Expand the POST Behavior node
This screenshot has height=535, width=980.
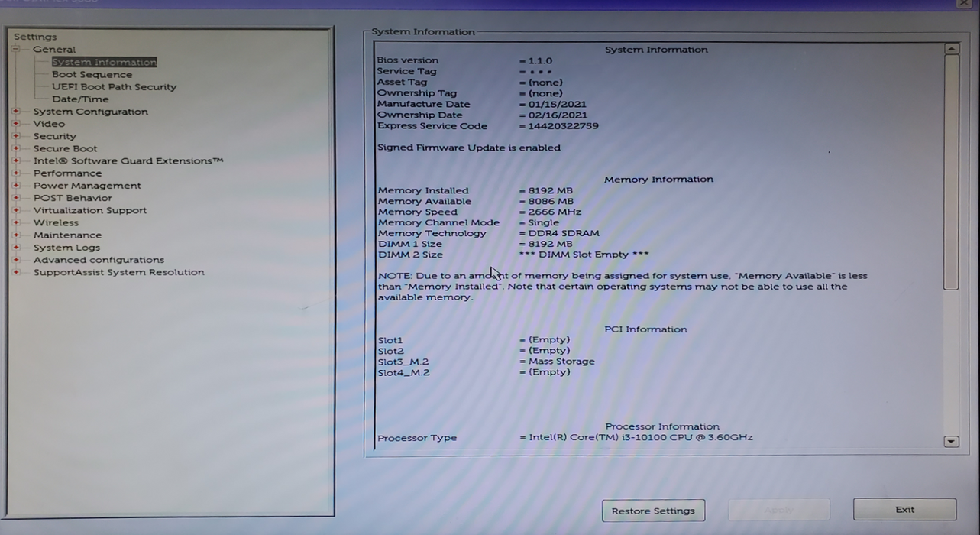[x=16, y=198]
